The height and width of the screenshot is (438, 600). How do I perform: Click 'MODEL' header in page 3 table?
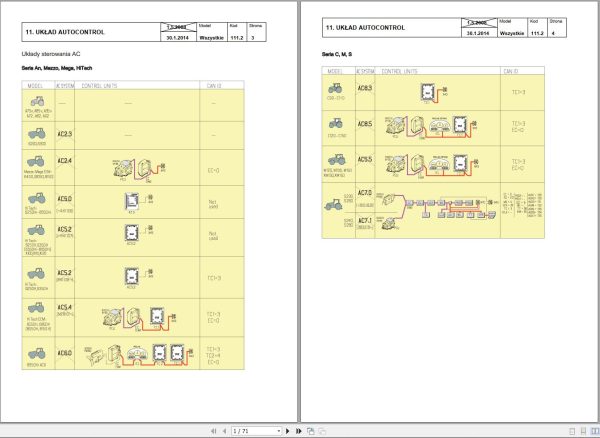[35, 86]
